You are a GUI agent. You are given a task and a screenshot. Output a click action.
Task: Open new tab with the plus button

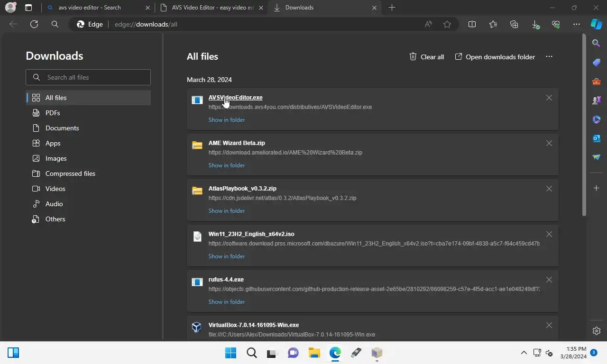tap(392, 8)
